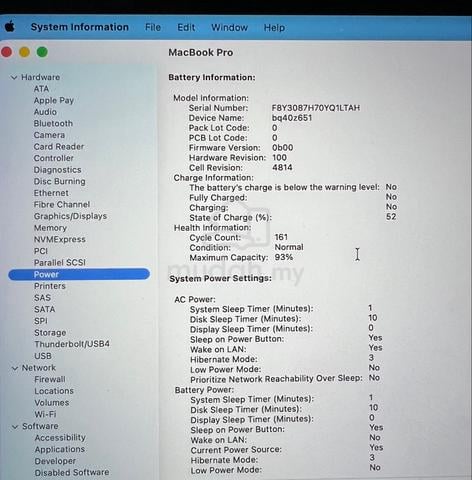Click the System Power Settings heading

coord(221,279)
